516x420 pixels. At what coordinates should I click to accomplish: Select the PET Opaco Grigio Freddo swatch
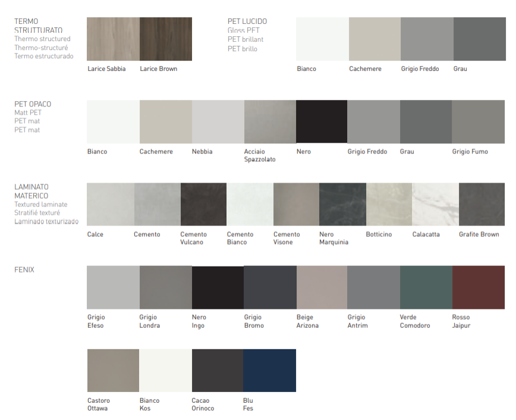click(x=373, y=121)
